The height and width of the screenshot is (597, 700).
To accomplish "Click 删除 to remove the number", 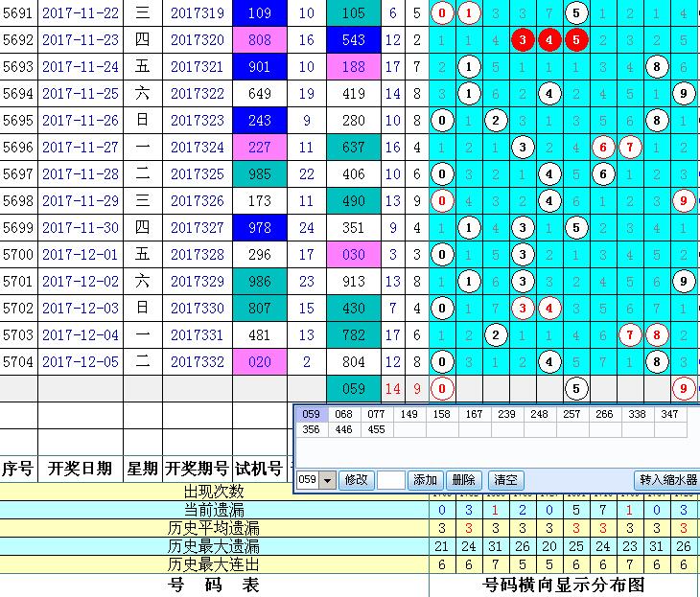I will point(463,480).
